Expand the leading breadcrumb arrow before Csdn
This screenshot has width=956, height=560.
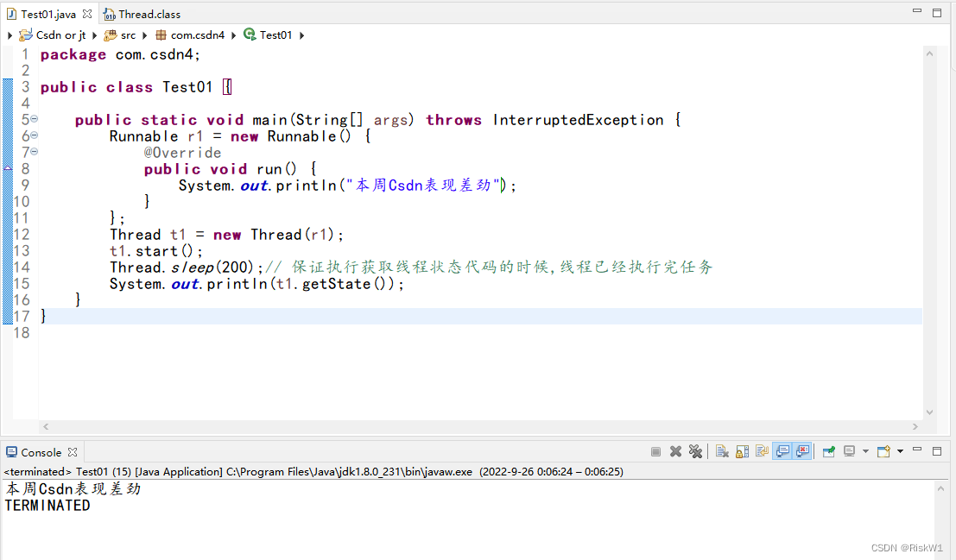(9, 35)
